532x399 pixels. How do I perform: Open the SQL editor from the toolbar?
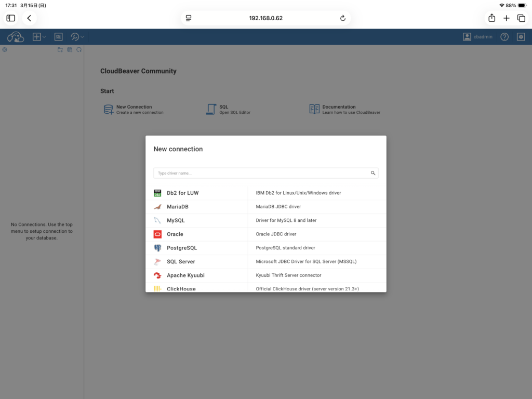click(x=59, y=37)
